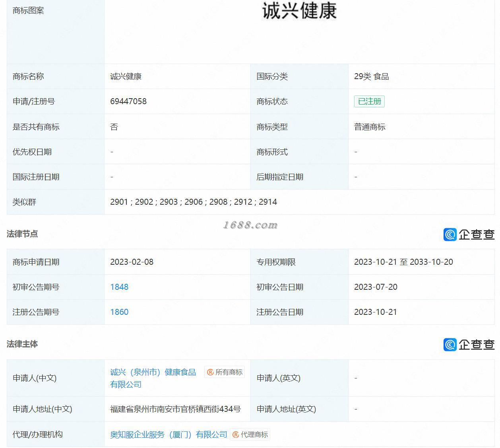
Task: Click the 法律节点 section heading
Action: point(22,234)
